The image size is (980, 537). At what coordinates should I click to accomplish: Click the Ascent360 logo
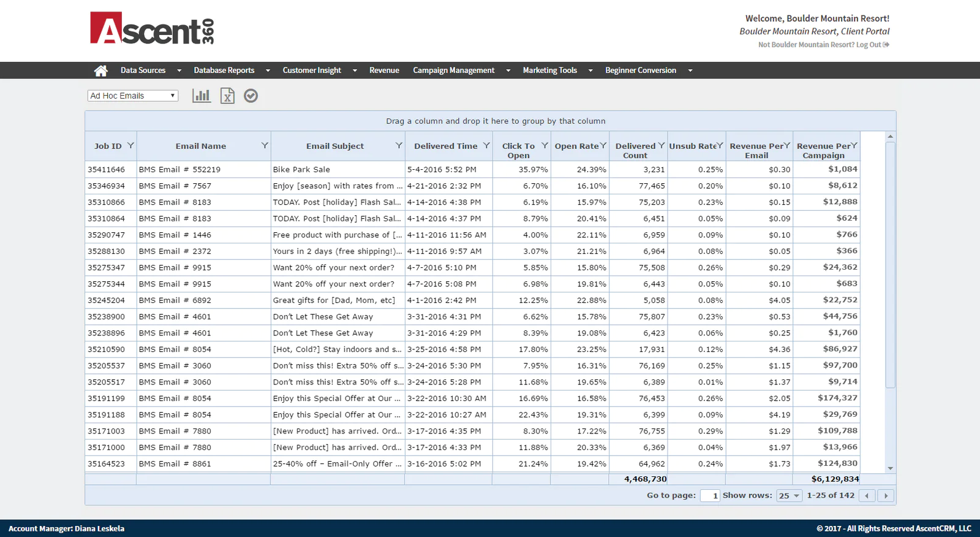coord(152,28)
